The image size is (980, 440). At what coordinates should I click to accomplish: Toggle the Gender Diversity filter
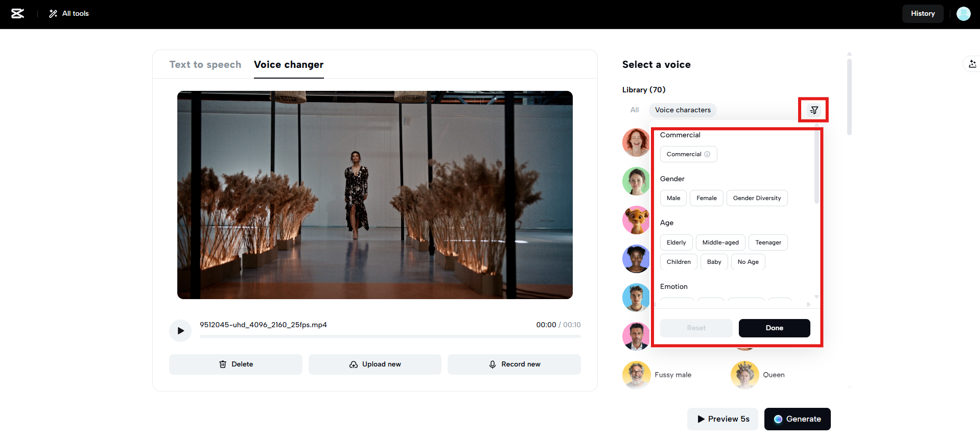(x=757, y=198)
